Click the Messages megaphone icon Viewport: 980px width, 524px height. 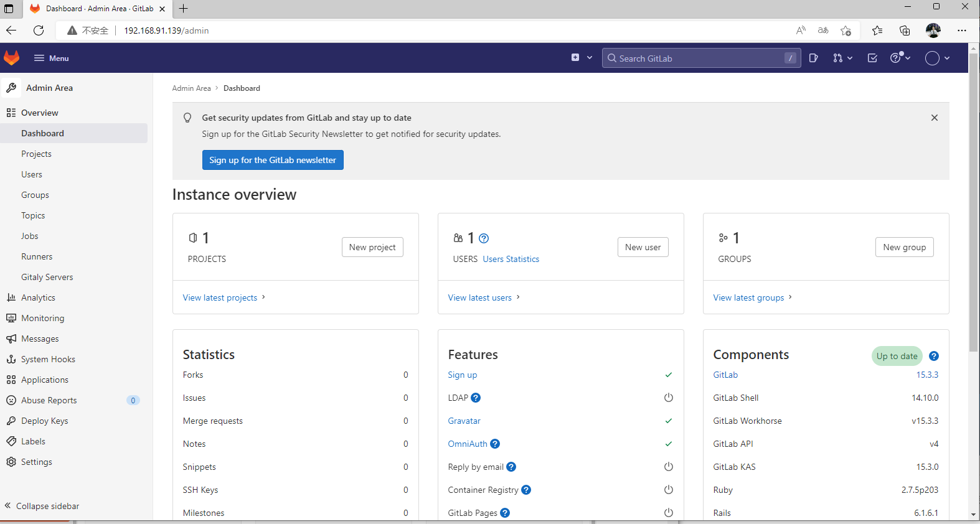click(11, 339)
